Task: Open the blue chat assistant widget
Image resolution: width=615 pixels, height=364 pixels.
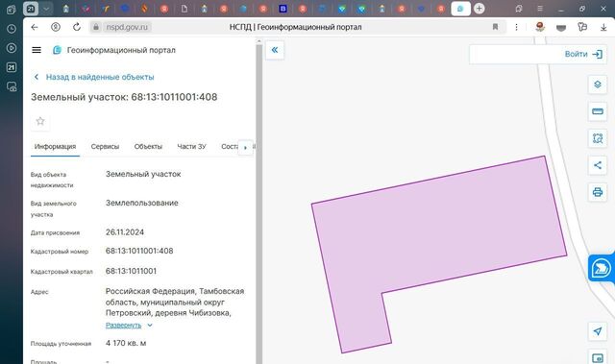Action: (x=601, y=268)
